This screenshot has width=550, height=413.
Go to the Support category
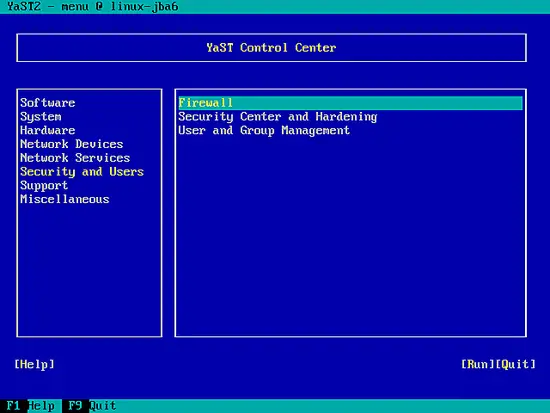tap(44, 185)
